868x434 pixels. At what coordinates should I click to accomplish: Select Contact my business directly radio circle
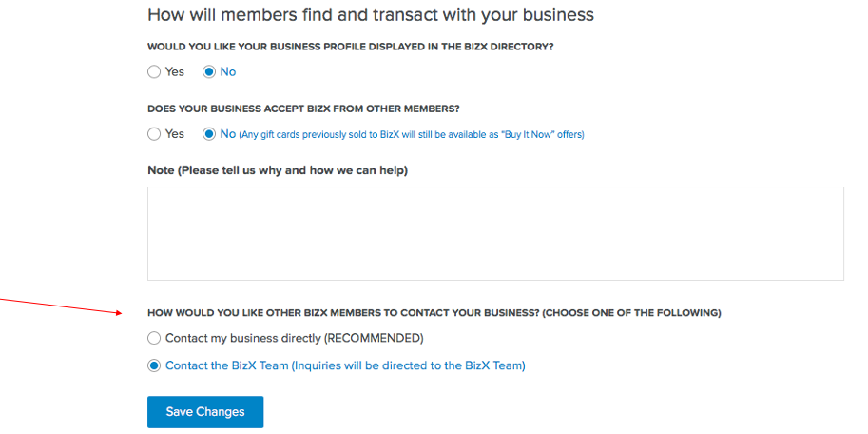[x=154, y=338]
